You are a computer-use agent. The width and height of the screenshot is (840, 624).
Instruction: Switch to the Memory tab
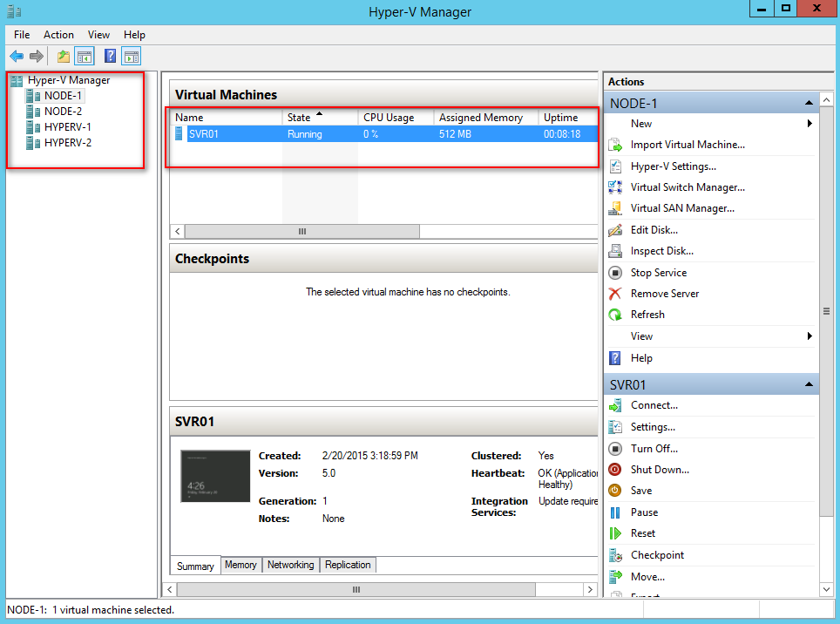tap(240, 565)
